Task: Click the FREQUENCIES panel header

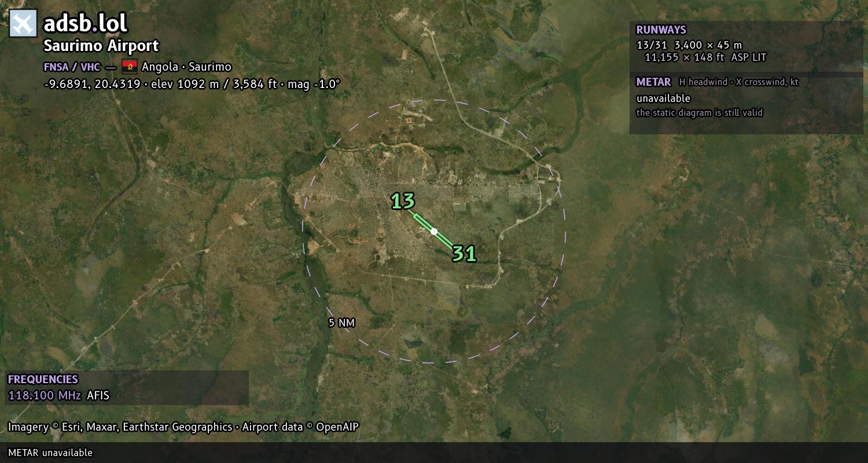Action: (x=43, y=380)
